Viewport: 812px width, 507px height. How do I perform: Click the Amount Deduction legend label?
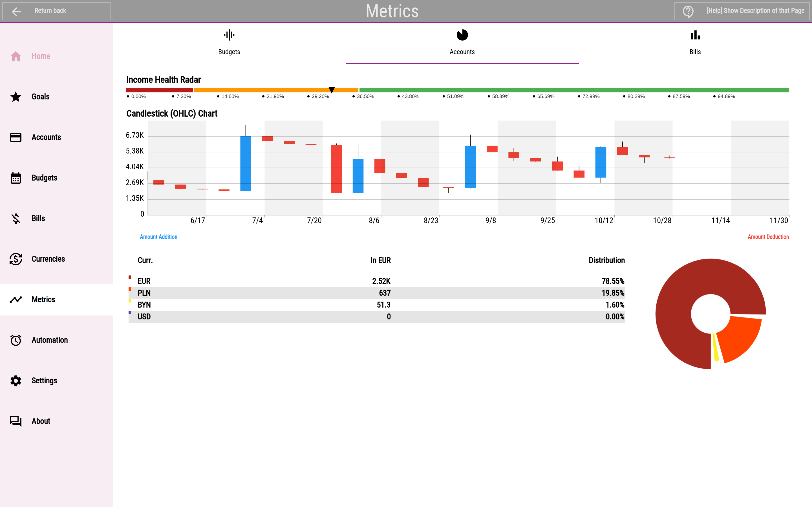768,237
